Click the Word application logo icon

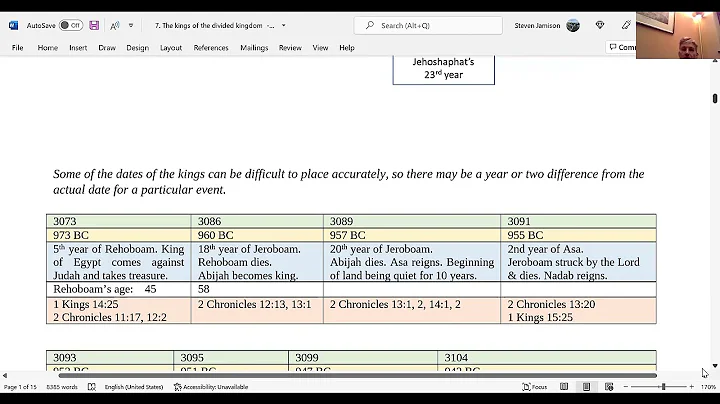click(13, 25)
